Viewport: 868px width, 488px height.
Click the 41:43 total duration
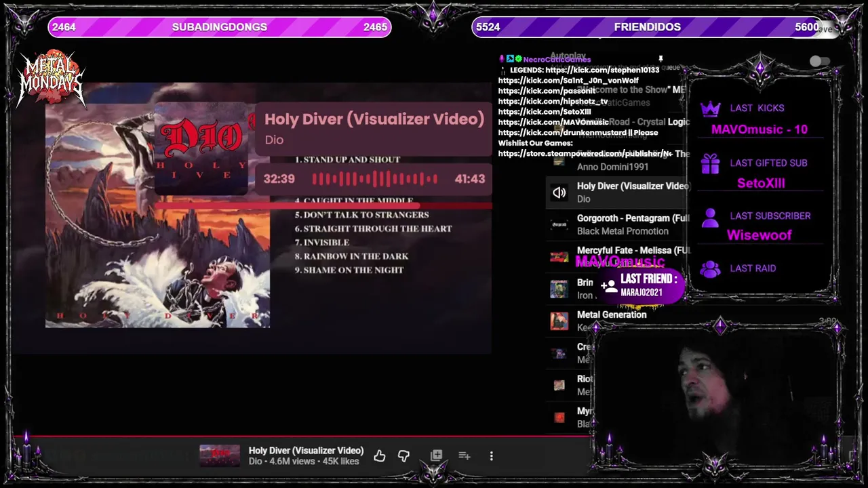(x=470, y=179)
